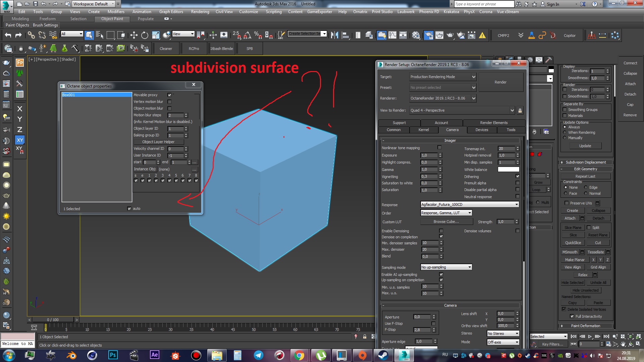Click the Forest Pack FP icon

click(x=20, y=62)
